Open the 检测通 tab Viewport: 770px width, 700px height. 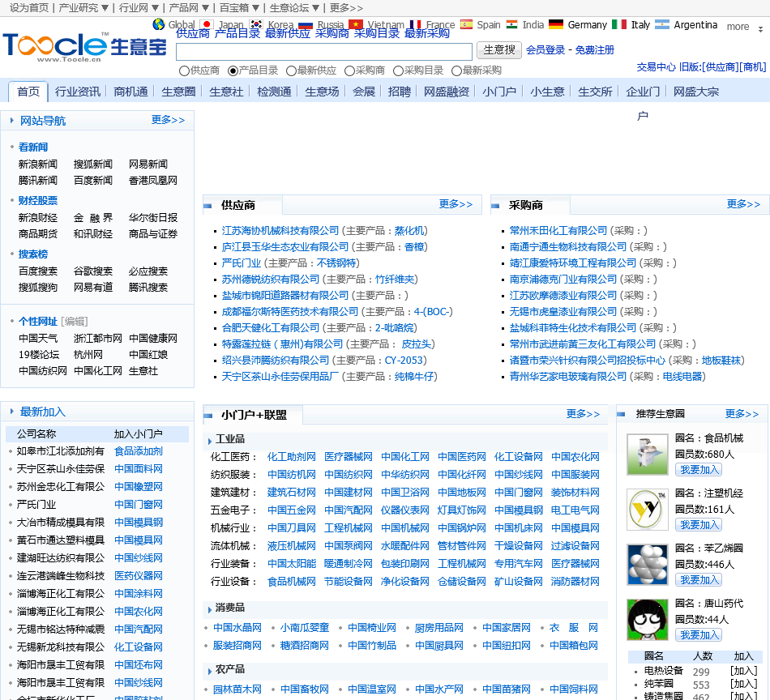[x=274, y=92]
